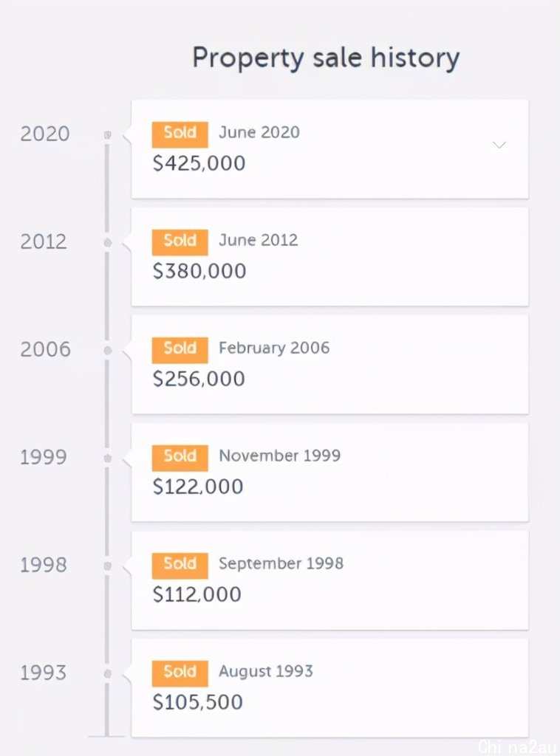Viewport: 560px width, 756px height.
Task: Click the Sold badge for June 2012
Action: point(180,242)
